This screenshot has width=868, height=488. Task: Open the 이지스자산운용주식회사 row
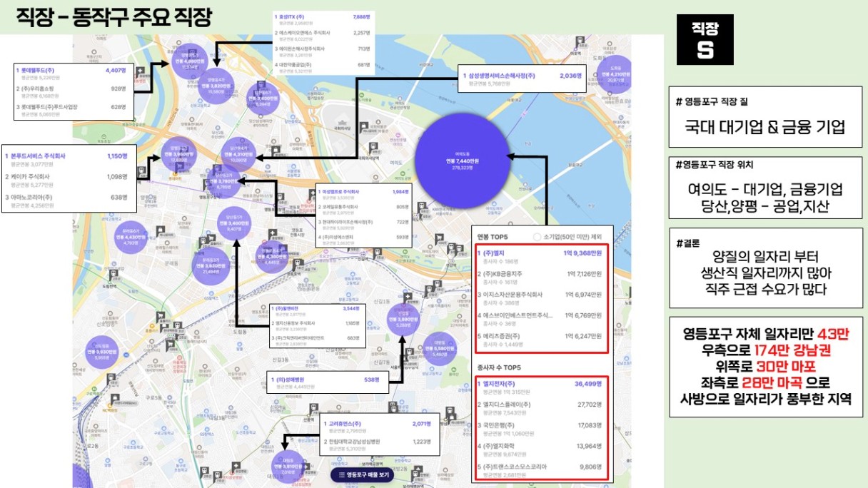click(x=541, y=298)
